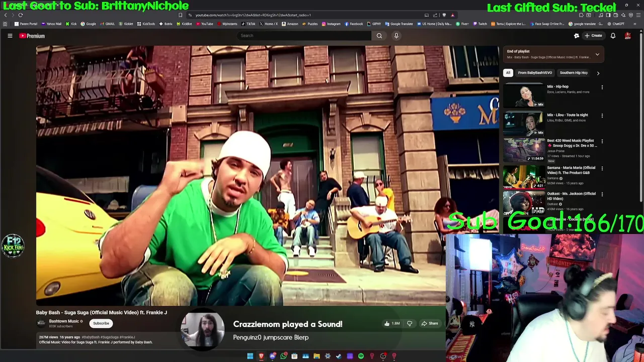Image resolution: width=644 pixels, height=362 pixels.
Task: Go to YouTube Premium home logo
Action: coord(32,36)
